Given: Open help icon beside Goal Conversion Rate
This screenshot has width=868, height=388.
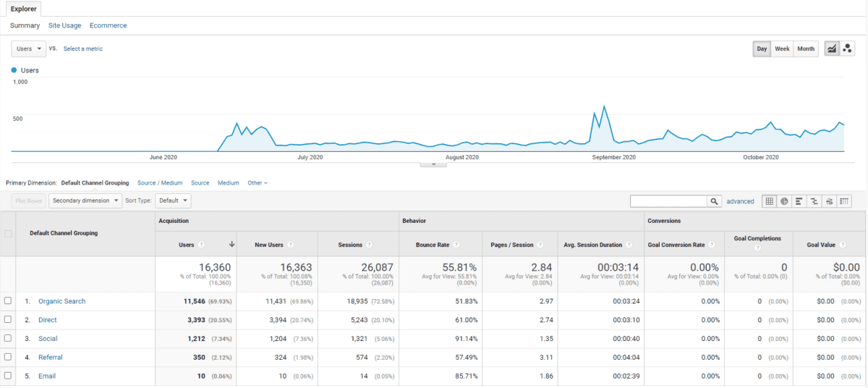Looking at the screenshot, I should coord(712,245).
